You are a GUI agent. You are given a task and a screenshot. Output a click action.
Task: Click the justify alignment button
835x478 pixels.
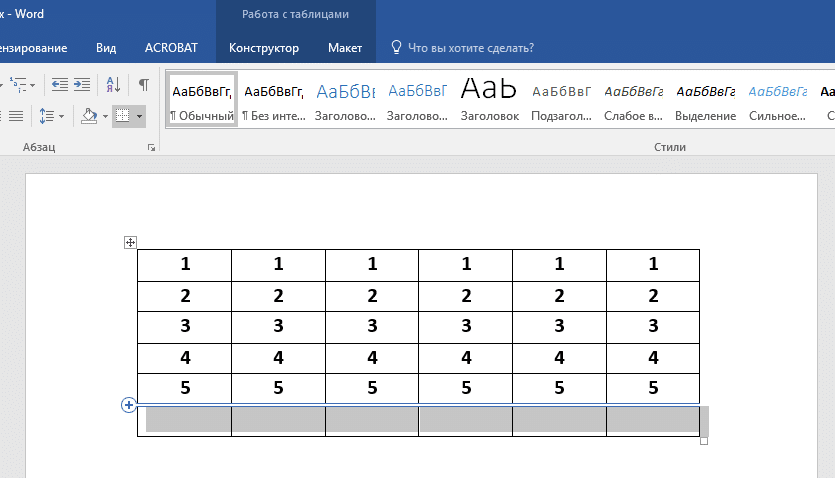tap(15, 116)
